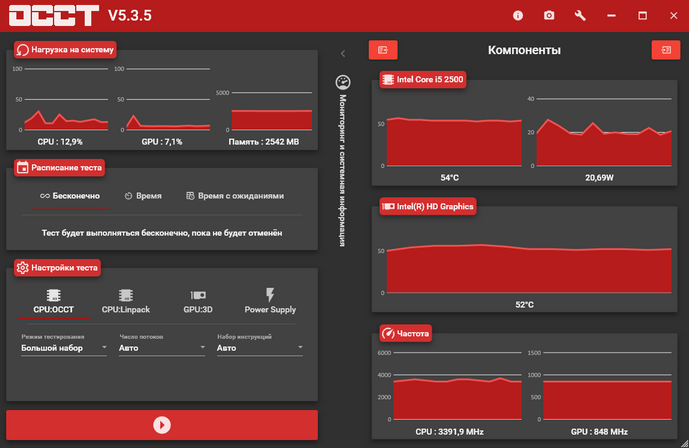The image size is (689, 448).
Task: Click the Настройки теста label
Action: coord(57,268)
